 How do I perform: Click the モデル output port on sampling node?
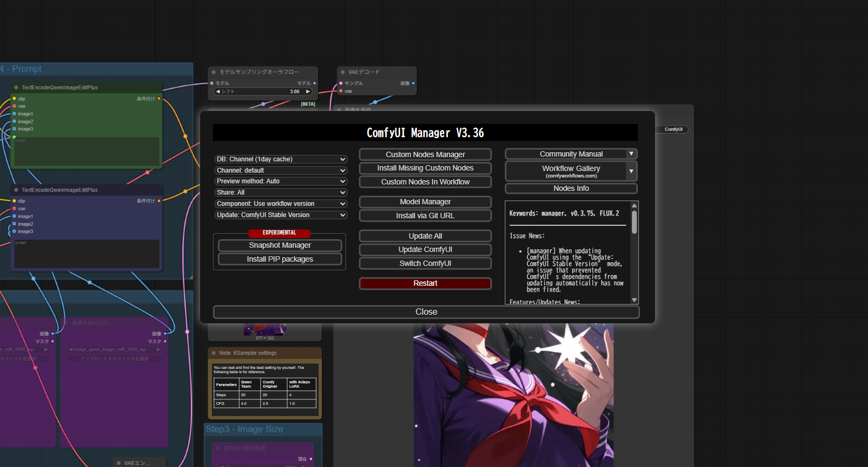tap(314, 83)
